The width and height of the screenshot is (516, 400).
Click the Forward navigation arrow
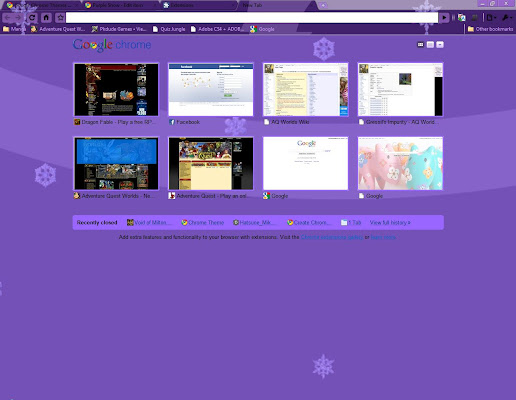[18, 18]
